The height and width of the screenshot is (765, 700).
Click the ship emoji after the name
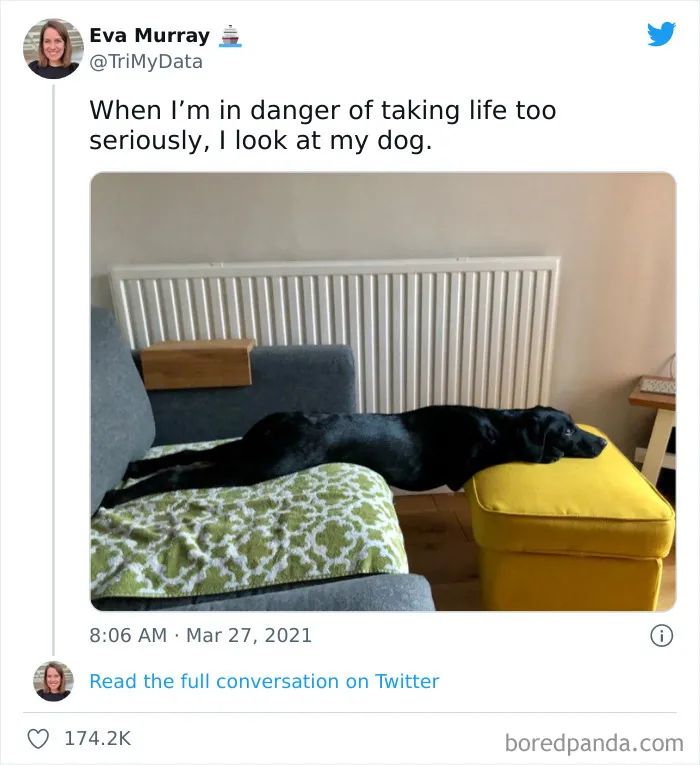(x=230, y=36)
